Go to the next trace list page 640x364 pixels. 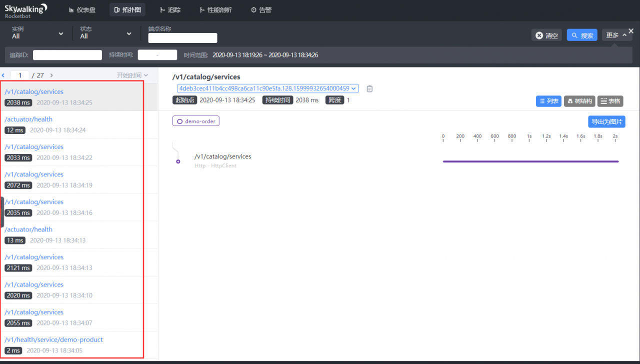[x=51, y=75]
